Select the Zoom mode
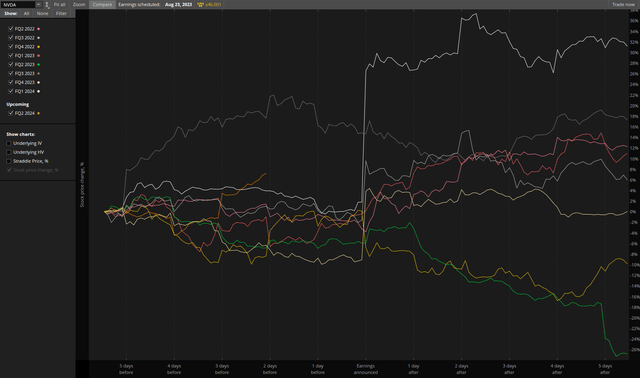This screenshot has height=378, width=640. point(79,4)
